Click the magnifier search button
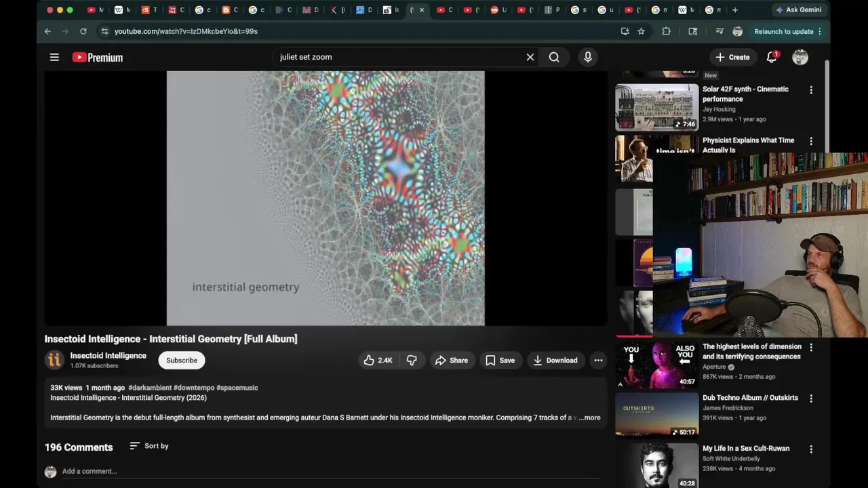Image resolution: width=868 pixels, height=488 pixels. [554, 58]
